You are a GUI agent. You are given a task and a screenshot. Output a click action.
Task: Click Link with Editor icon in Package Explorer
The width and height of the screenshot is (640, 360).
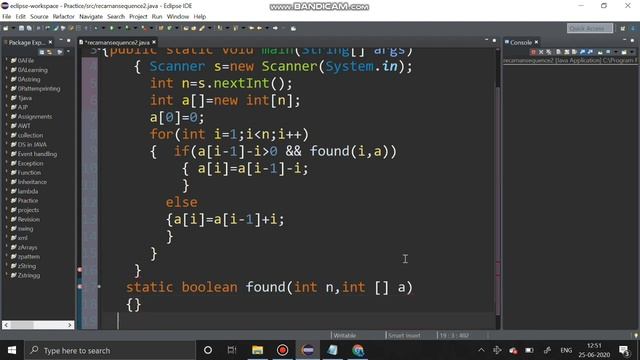[x=50, y=52]
